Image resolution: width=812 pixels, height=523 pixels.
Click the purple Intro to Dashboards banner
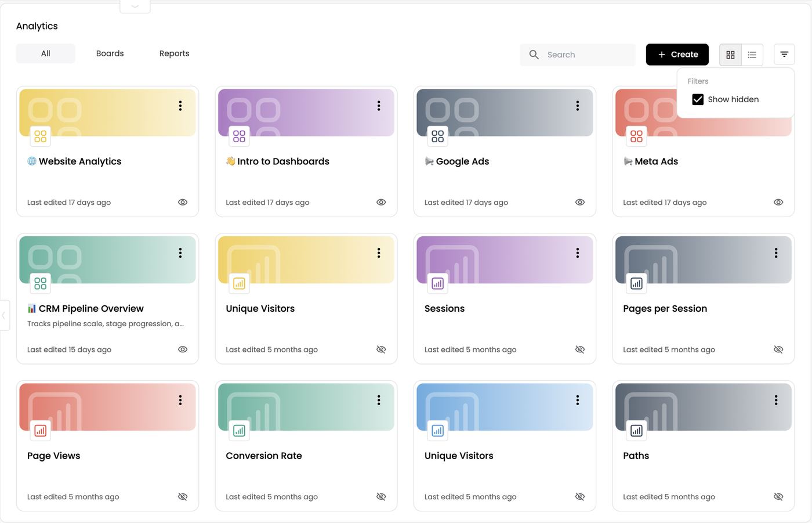pyautogui.click(x=306, y=113)
